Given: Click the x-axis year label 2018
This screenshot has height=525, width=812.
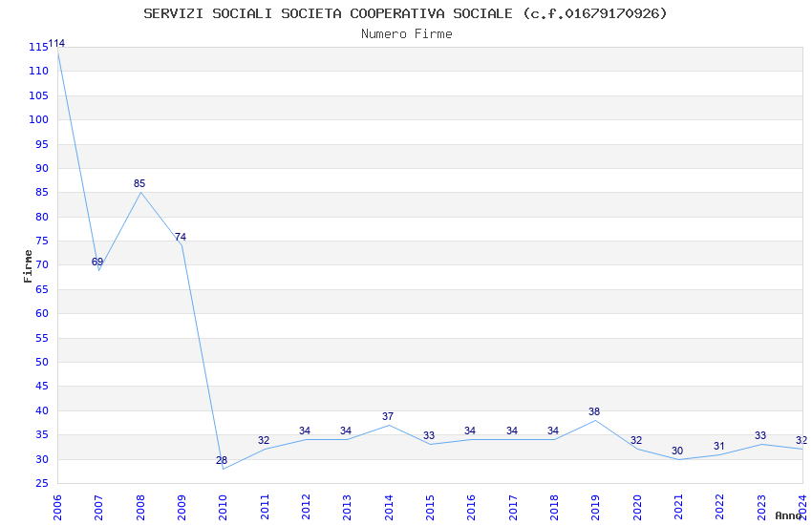Looking at the screenshot, I should click(555, 507).
